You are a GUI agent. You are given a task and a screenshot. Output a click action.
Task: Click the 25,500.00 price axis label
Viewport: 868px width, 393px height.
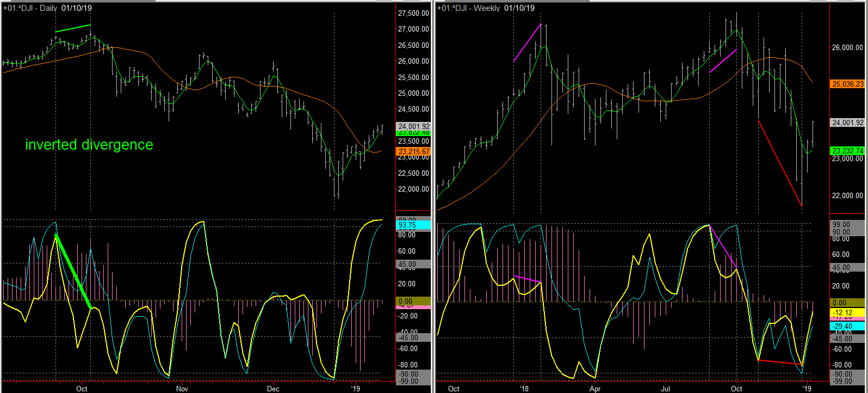click(x=414, y=77)
